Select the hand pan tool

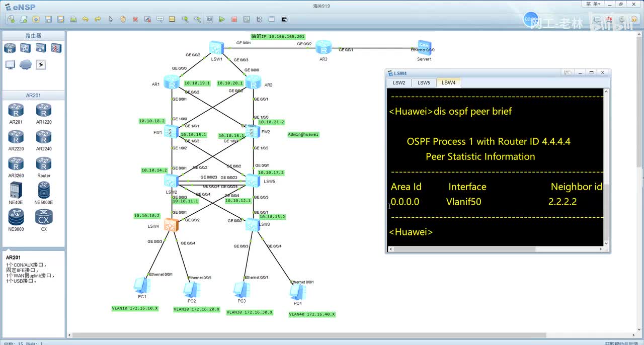pyautogui.click(x=123, y=19)
